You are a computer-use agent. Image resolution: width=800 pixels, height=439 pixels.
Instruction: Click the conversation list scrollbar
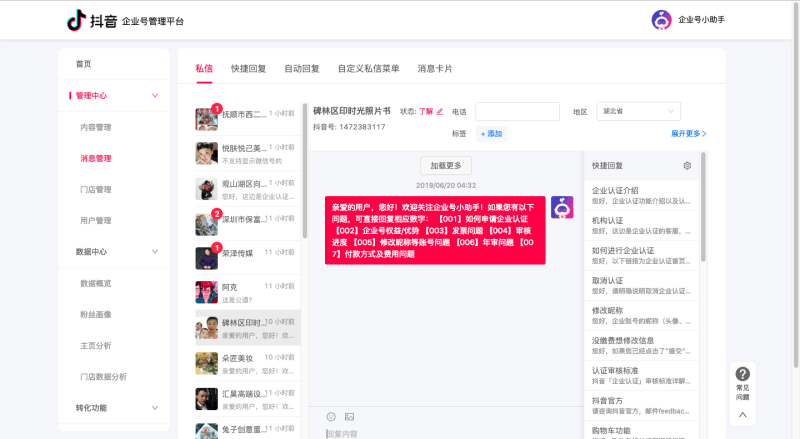305,171
